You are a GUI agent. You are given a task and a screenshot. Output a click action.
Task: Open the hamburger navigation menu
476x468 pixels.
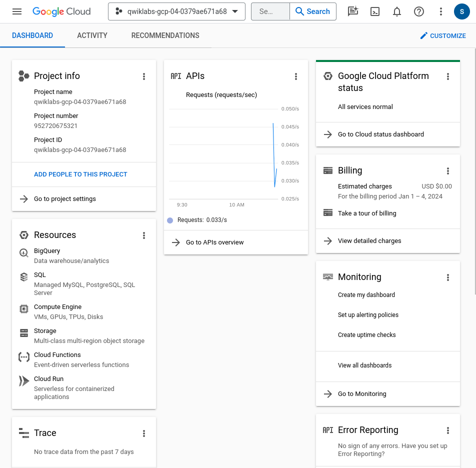(x=17, y=11)
